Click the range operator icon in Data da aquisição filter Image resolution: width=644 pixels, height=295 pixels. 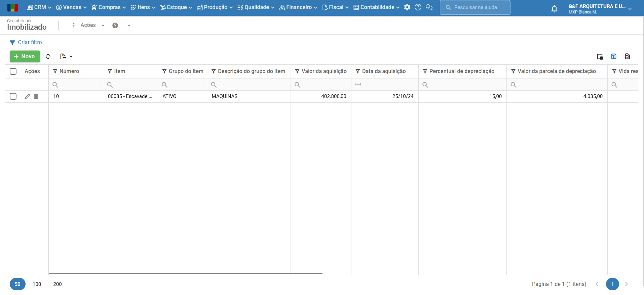pyautogui.click(x=358, y=85)
